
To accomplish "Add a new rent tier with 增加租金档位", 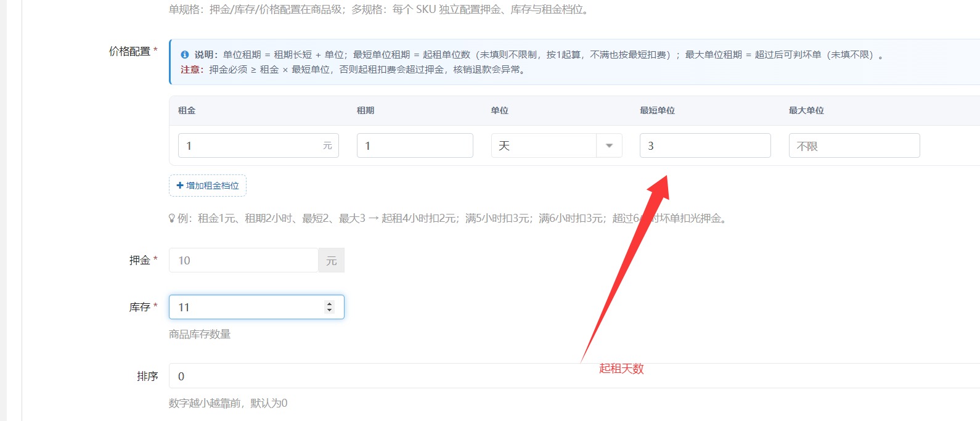I will click(208, 186).
